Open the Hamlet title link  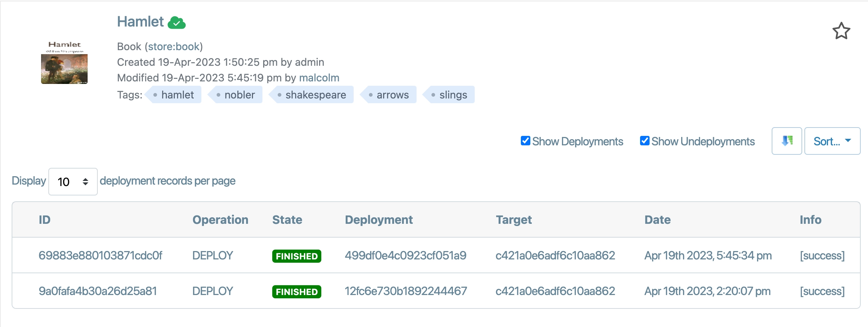pos(140,22)
